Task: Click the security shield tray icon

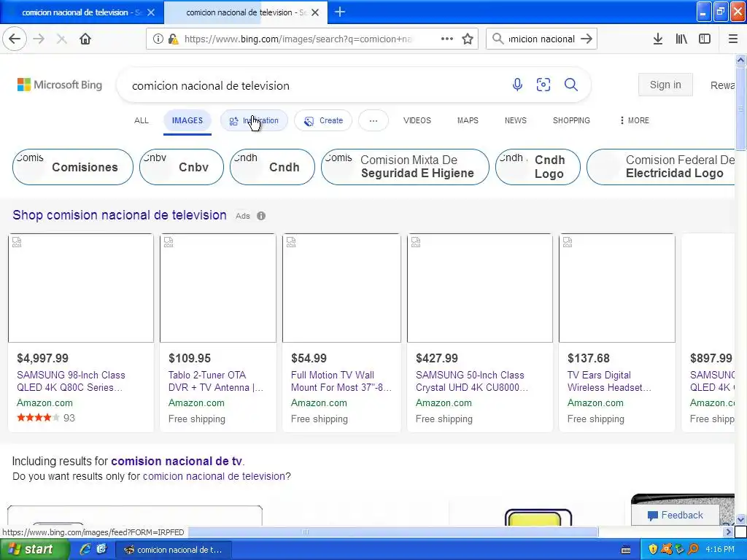Action: coord(653,549)
